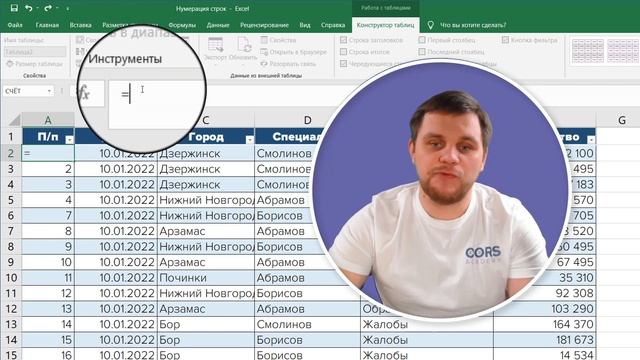
Task: Click cell A2 containing equals sign
Action: [48, 153]
